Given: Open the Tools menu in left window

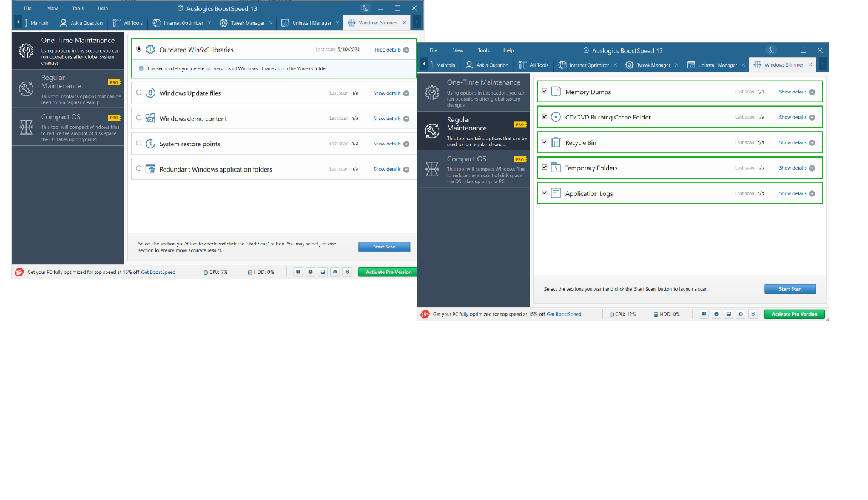Looking at the screenshot, I should pos(78,8).
